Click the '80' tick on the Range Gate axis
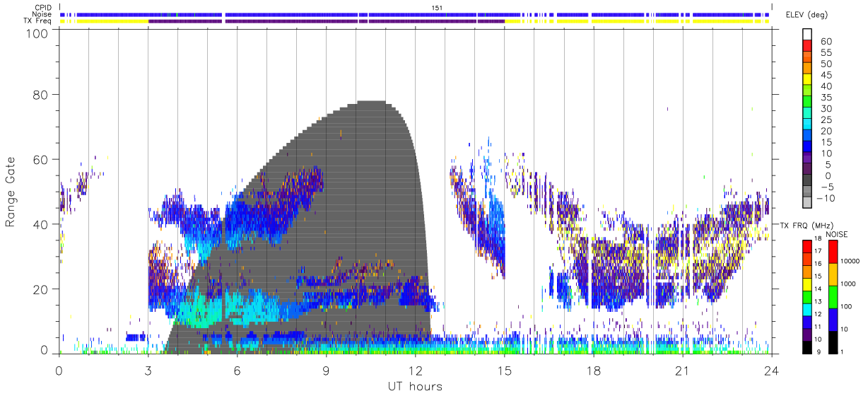This screenshot has width=868, height=401. [40, 95]
